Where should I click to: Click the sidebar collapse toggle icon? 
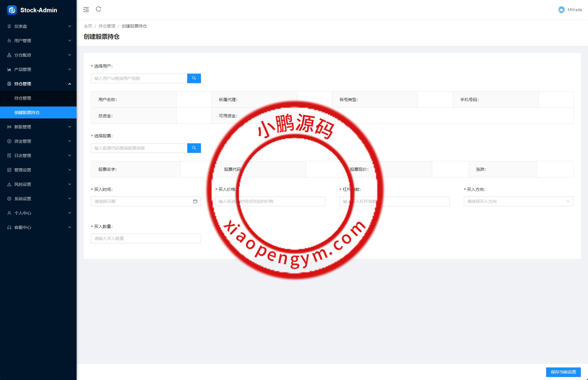pos(86,10)
